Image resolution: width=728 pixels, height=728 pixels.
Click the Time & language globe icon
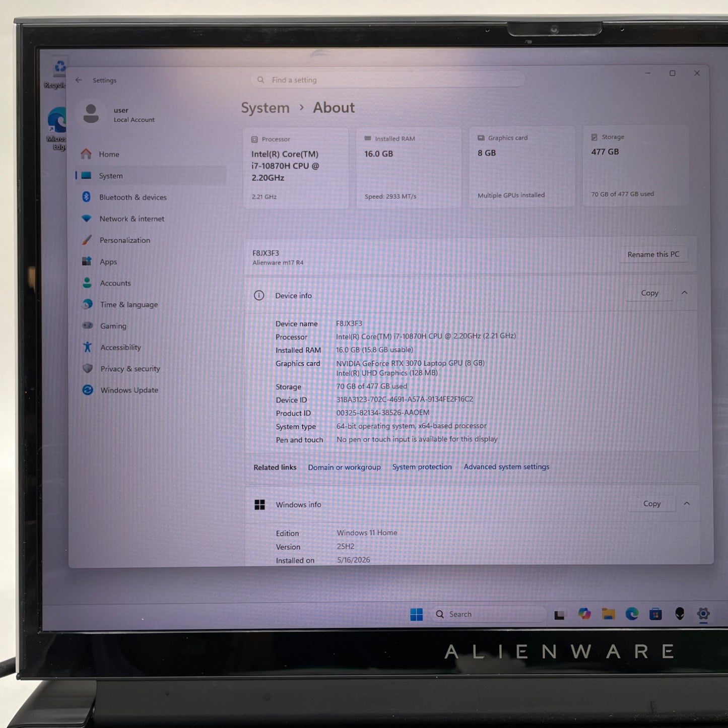pos(87,304)
